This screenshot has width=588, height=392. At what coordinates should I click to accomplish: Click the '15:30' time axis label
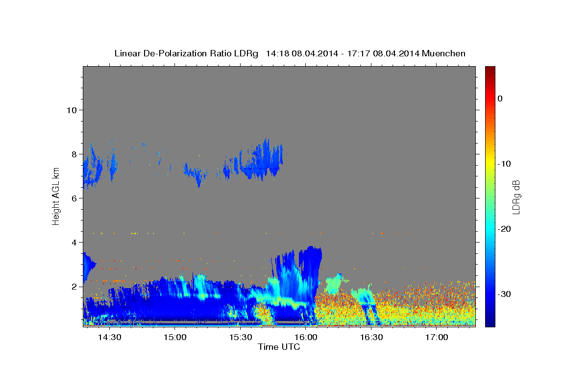(241, 338)
